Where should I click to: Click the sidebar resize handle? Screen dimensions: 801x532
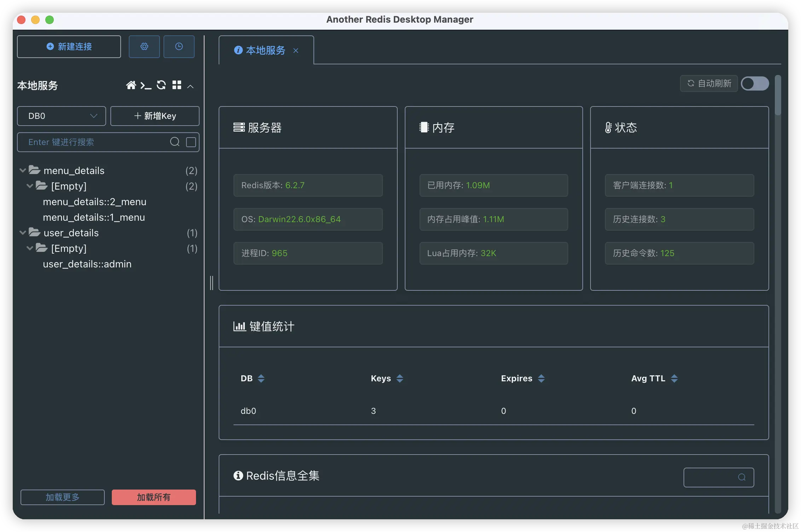(x=212, y=283)
